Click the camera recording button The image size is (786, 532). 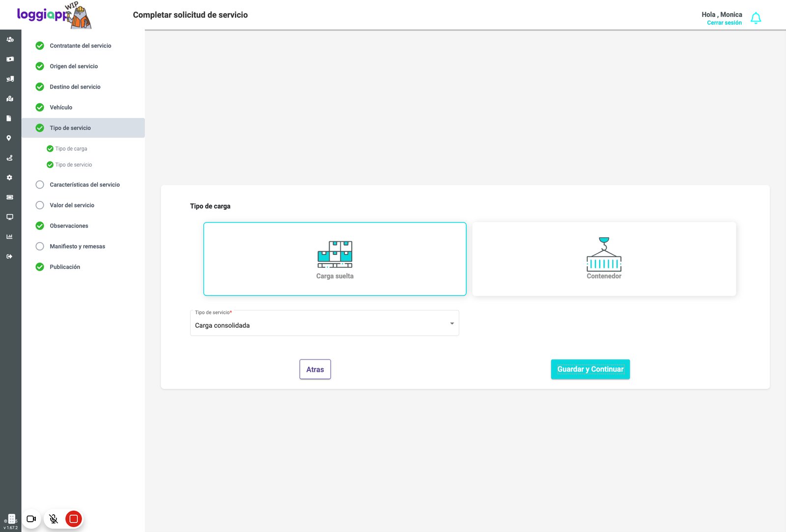click(x=31, y=519)
